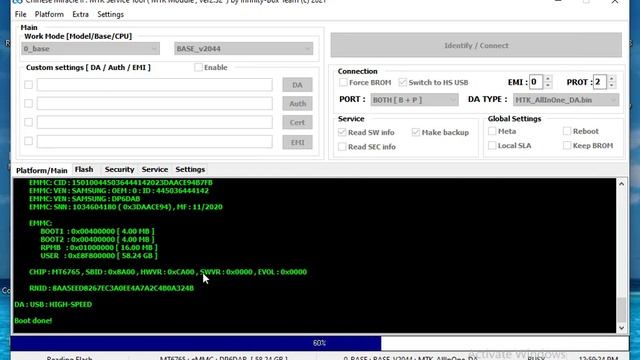Image resolution: width=640 pixels, height=360 pixels.
Task: Switch to the lower Settings tab
Action: 190,169
